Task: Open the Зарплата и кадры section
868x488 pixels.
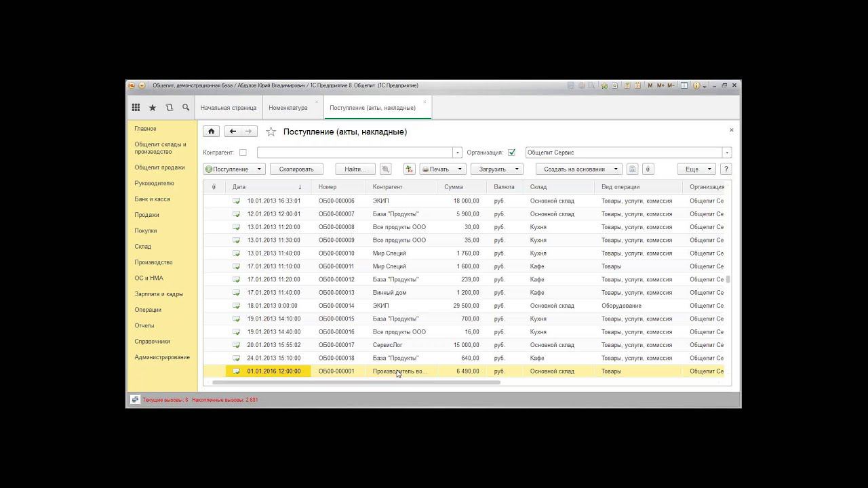Action: tap(159, 294)
